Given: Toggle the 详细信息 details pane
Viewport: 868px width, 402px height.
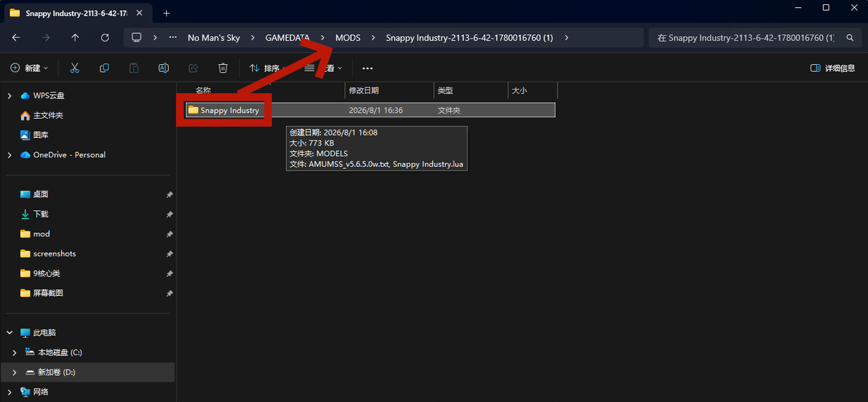Looking at the screenshot, I should point(832,68).
